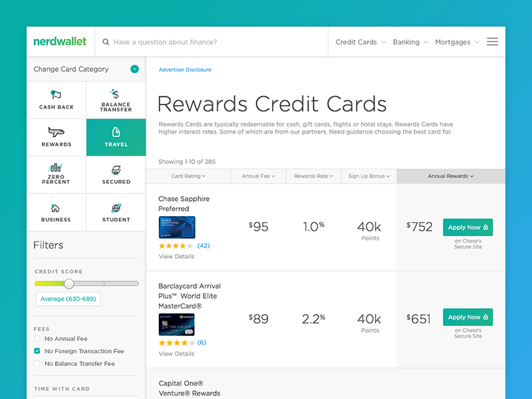Image resolution: width=532 pixels, height=399 pixels.
Task: Click the 40k Points bonus for Chase Sapphire
Action: [369, 231]
